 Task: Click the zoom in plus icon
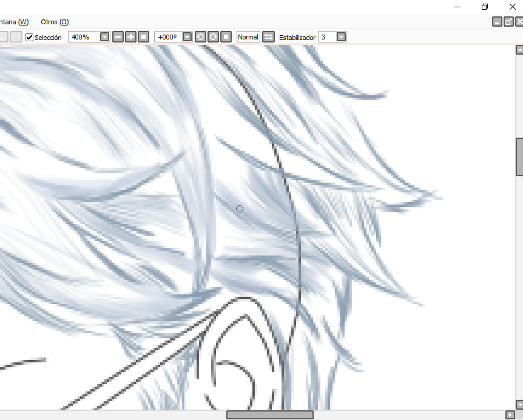131,37
